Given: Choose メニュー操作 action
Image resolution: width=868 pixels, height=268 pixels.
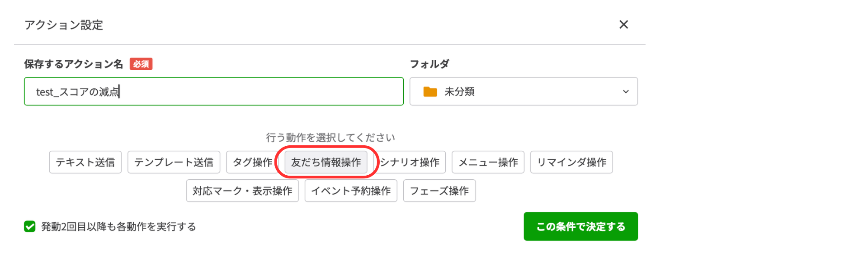Looking at the screenshot, I should click(488, 162).
